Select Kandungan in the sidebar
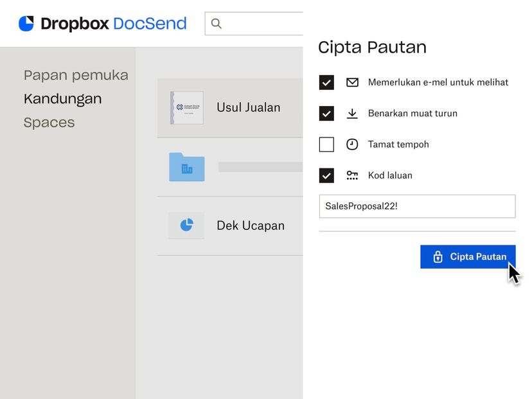Image resolution: width=532 pixels, height=399 pixels. pyautogui.click(x=62, y=99)
